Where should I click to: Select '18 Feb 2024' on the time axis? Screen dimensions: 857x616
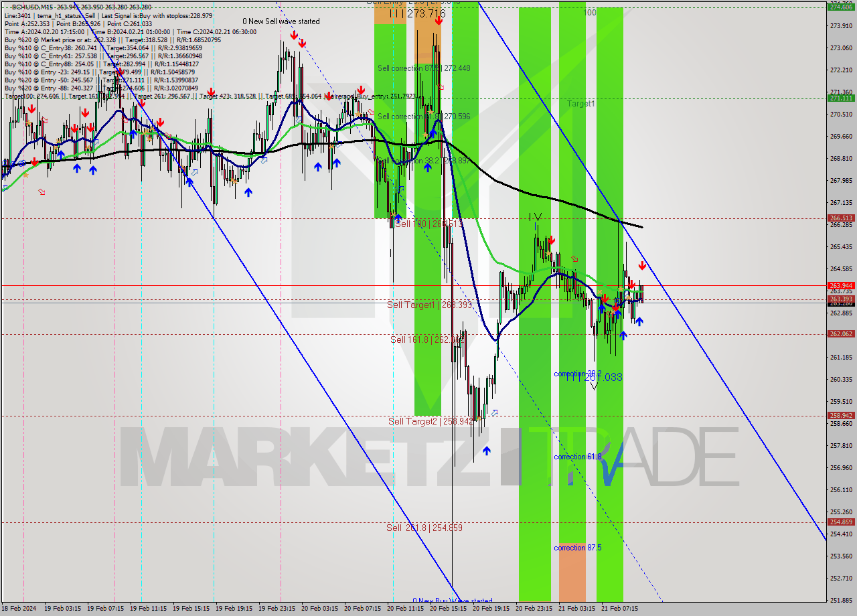pyautogui.click(x=17, y=609)
